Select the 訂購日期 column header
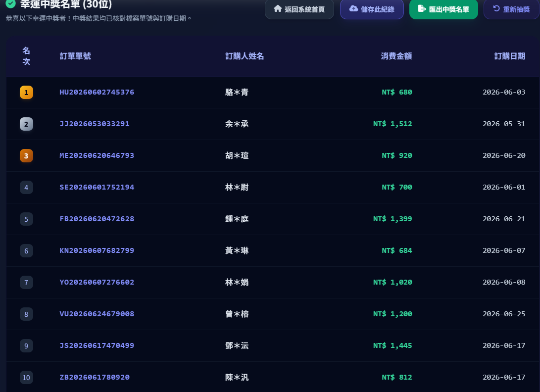Image resolution: width=540 pixels, height=392 pixels. coord(510,56)
